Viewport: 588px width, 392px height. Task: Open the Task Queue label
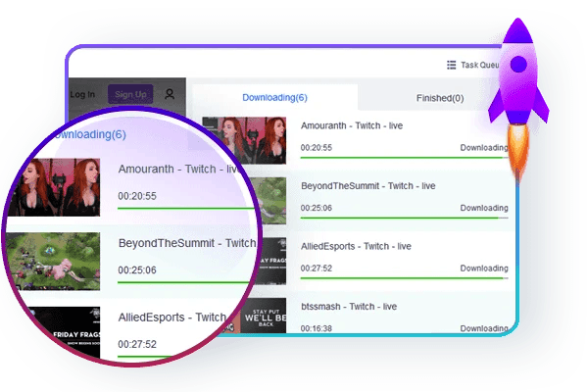(x=483, y=66)
